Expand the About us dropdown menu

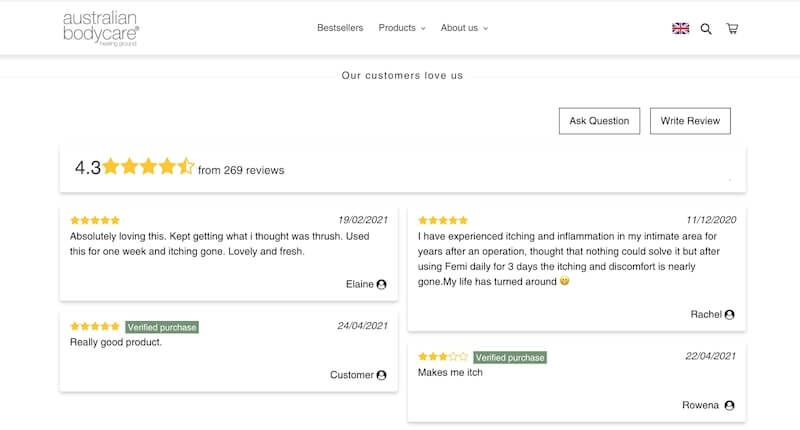[x=464, y=28]
